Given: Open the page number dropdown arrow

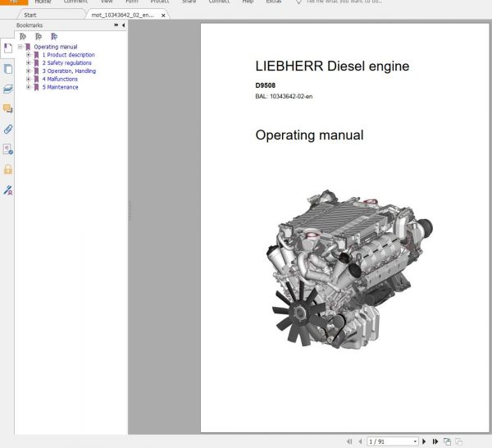Looking at the screenshot, I should click(x=415, y=441).
